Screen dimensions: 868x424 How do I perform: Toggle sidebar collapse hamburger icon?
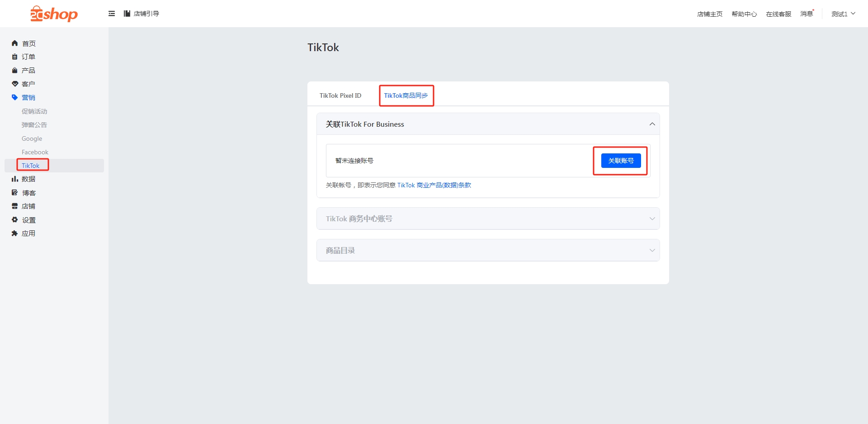[112, 14]
